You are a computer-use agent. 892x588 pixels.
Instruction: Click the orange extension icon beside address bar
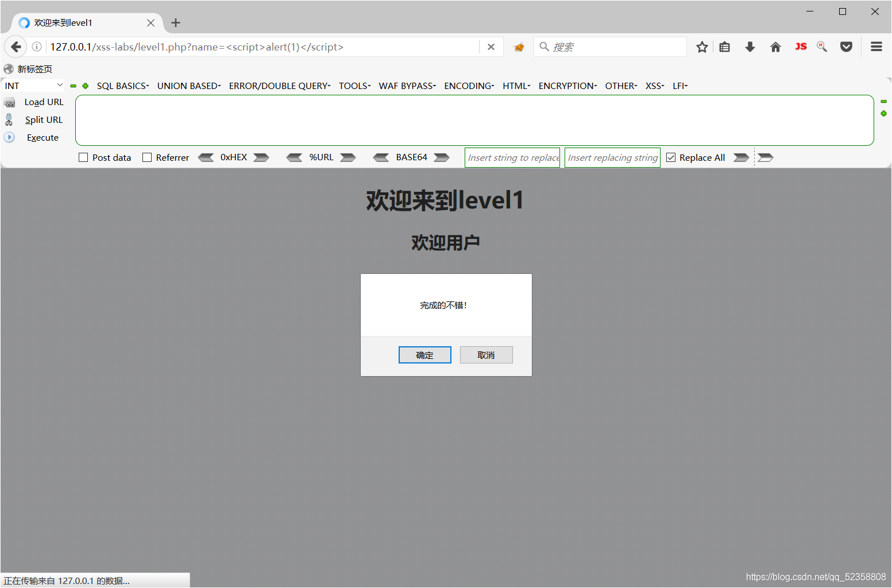(x=519, y=47)
